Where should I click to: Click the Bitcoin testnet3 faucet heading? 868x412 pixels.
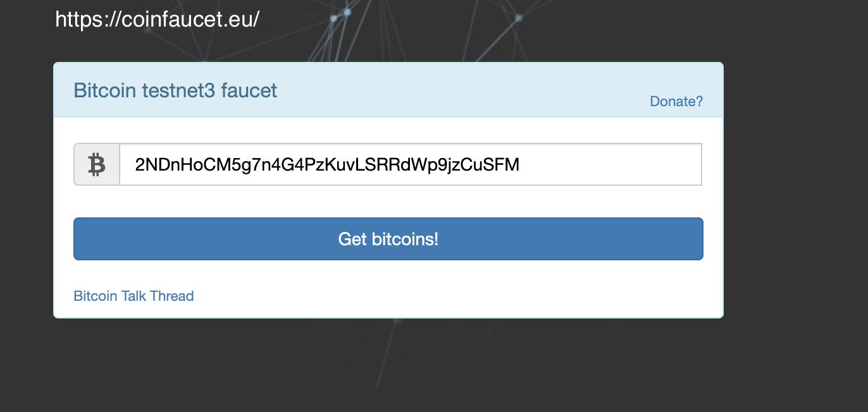pos(175,90)
